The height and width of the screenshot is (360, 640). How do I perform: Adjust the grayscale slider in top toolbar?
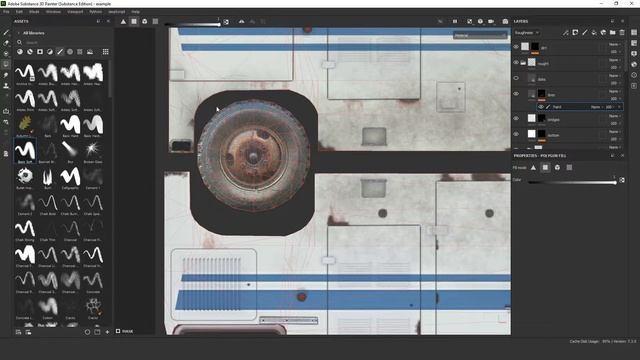click(x=192, y=24)
